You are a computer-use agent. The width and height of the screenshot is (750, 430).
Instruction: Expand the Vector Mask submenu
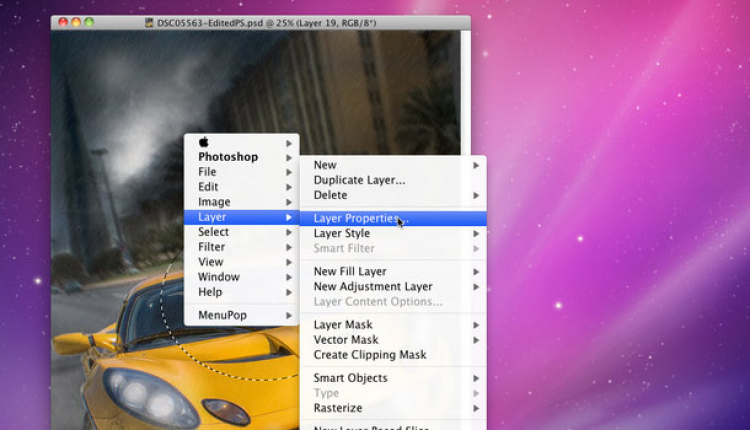[x=393, y=340]
